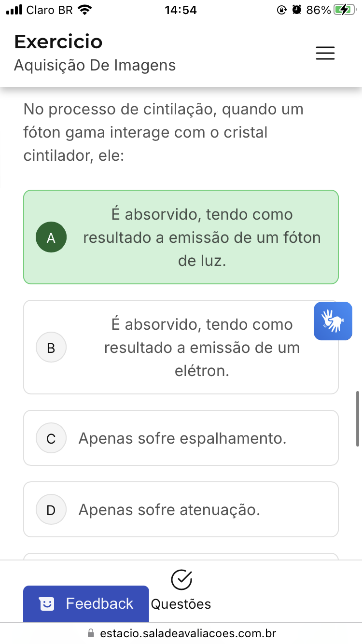362x644 pixels.
Task: Tap the Exercicio page heading
Action: pyautogui.click(x=58, y=42)
